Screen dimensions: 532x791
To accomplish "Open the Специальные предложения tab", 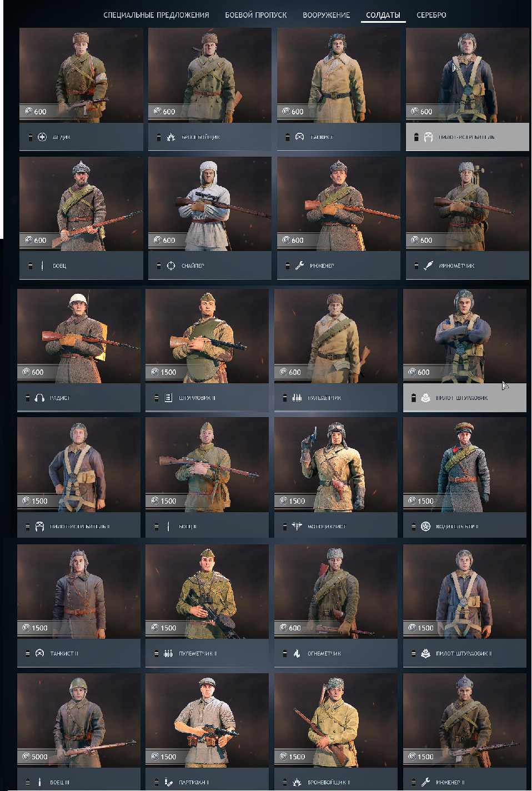I will [156, 15].
